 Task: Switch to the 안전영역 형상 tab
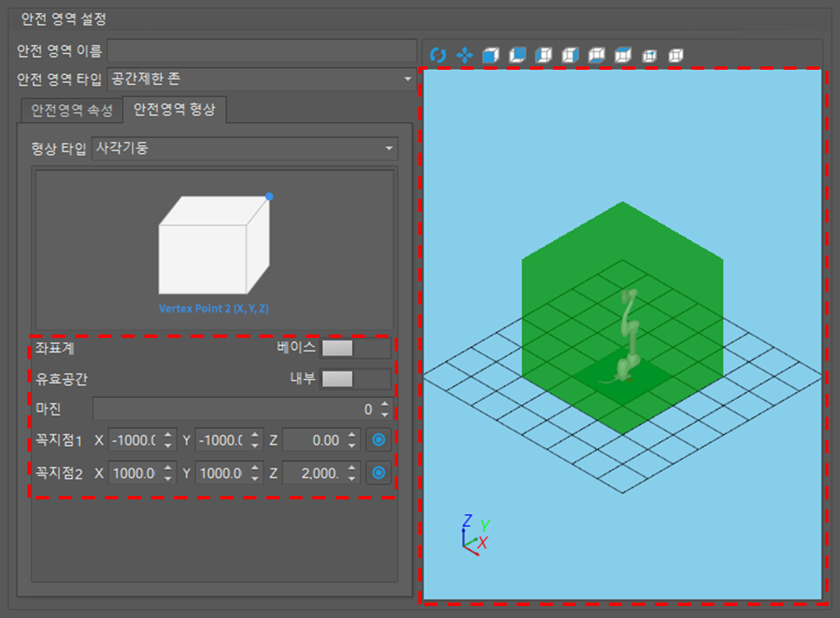[x=175, y=109]
